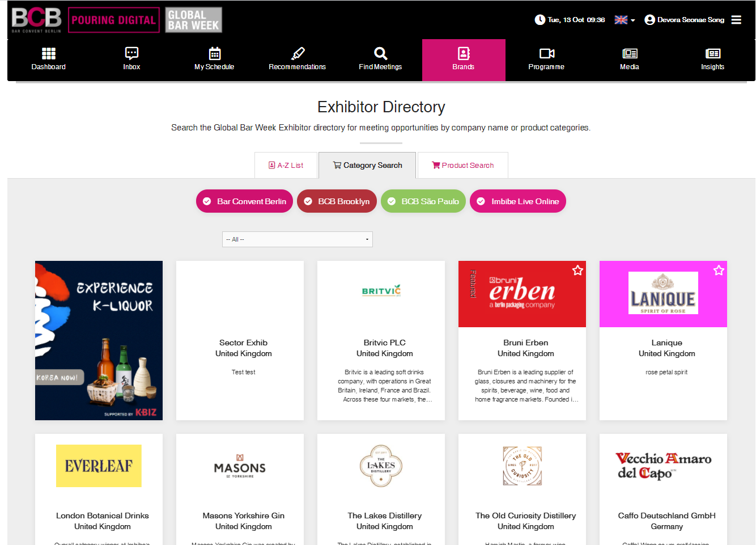Click the 'Tue, 13 Oct' date text
Viewport: 756px width, 545px height.
(x=566, y=20)
